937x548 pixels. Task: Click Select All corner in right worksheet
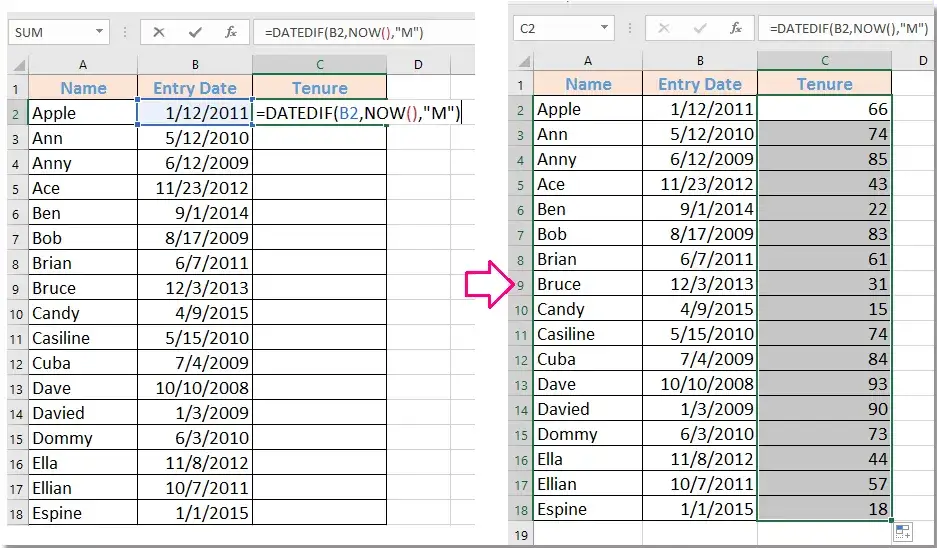coord(521,61)
